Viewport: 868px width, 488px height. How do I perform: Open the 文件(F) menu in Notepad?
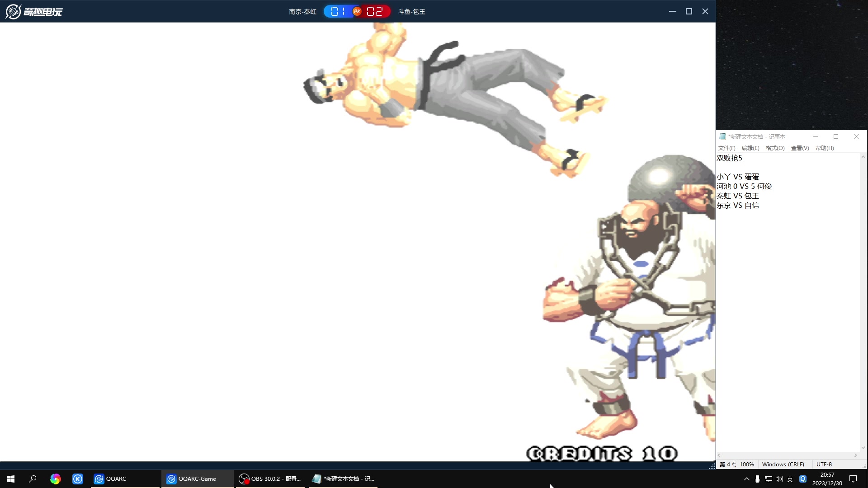click(x=726, y=148)
